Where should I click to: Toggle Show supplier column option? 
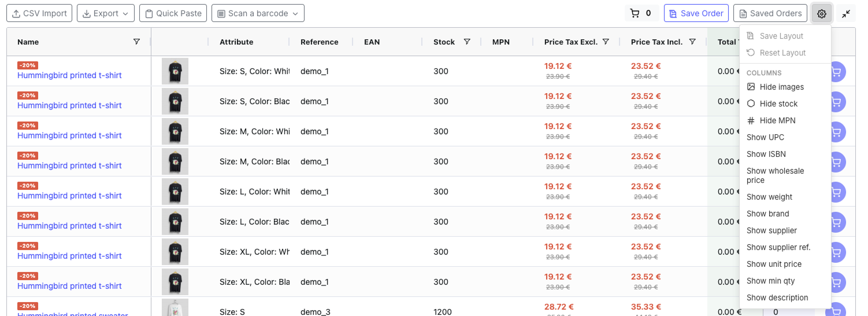tap(785, 230)
